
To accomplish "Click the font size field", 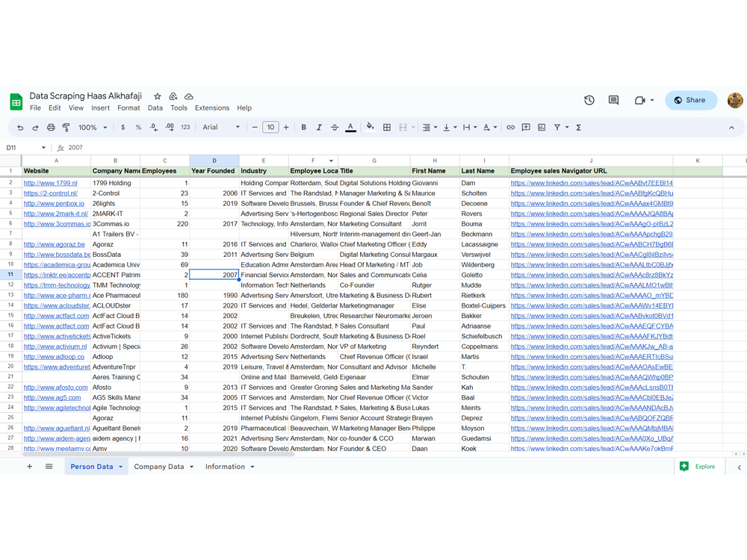I will 270,128.
